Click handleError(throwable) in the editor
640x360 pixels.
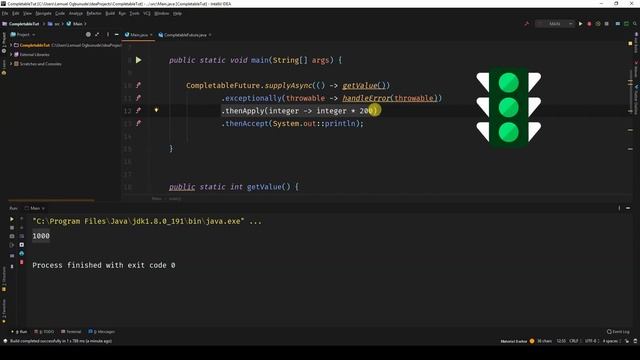coord(389,98)
